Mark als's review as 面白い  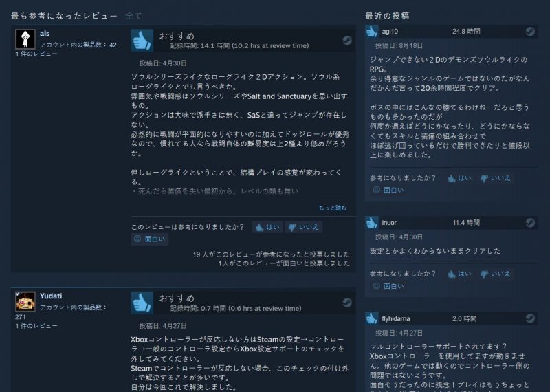coord(150,239)
